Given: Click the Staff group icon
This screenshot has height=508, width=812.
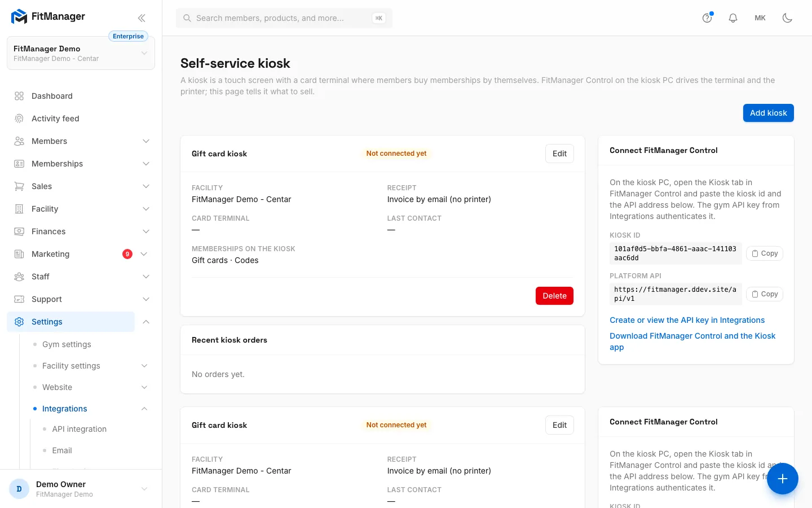Looking at the screenshot, I should click(19, 277).
